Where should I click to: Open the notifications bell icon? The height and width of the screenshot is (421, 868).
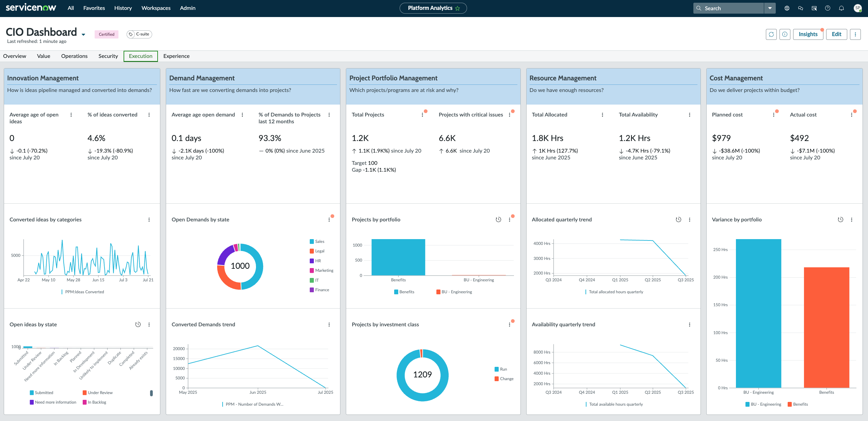pyautogui.click(x=841, y=8)
